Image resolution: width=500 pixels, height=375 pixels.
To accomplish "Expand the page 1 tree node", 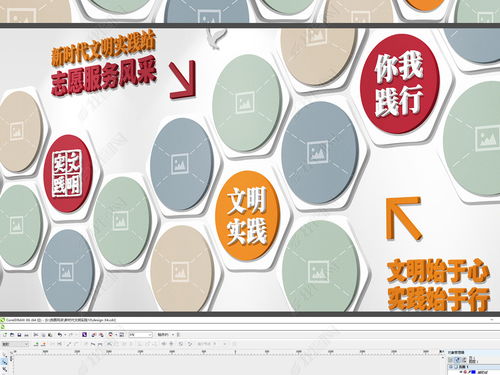I will click(451, 367).
